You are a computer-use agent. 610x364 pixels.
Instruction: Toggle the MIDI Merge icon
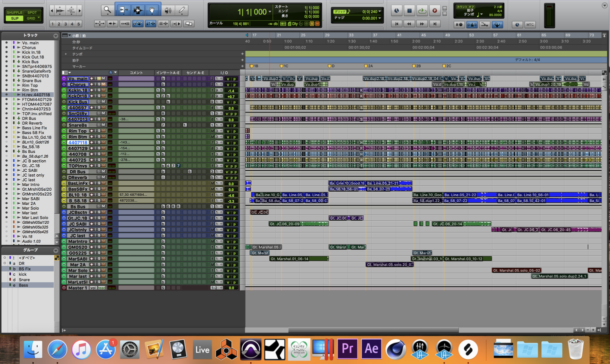tap(484, 24)
